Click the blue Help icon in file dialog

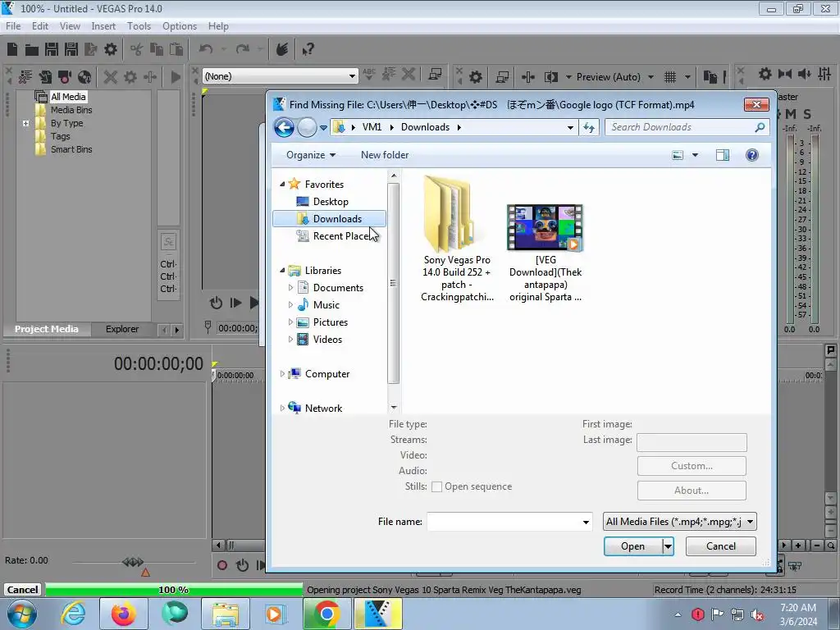pos(751,155)
